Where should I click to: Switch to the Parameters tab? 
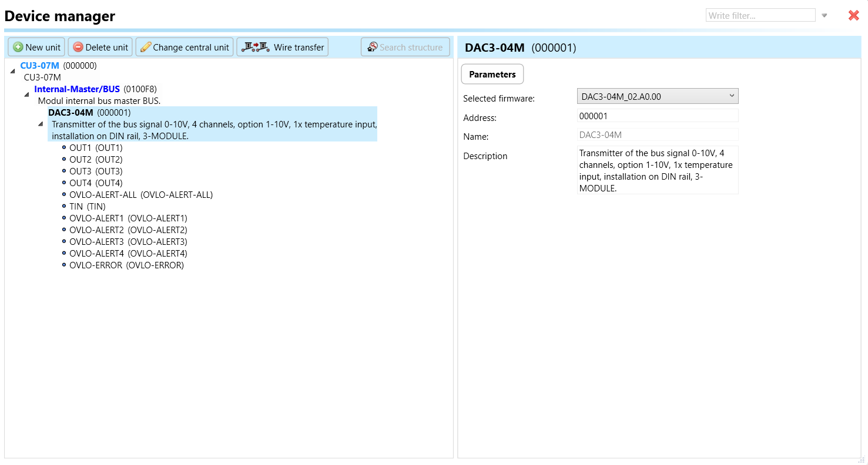(x=492, y=75)
